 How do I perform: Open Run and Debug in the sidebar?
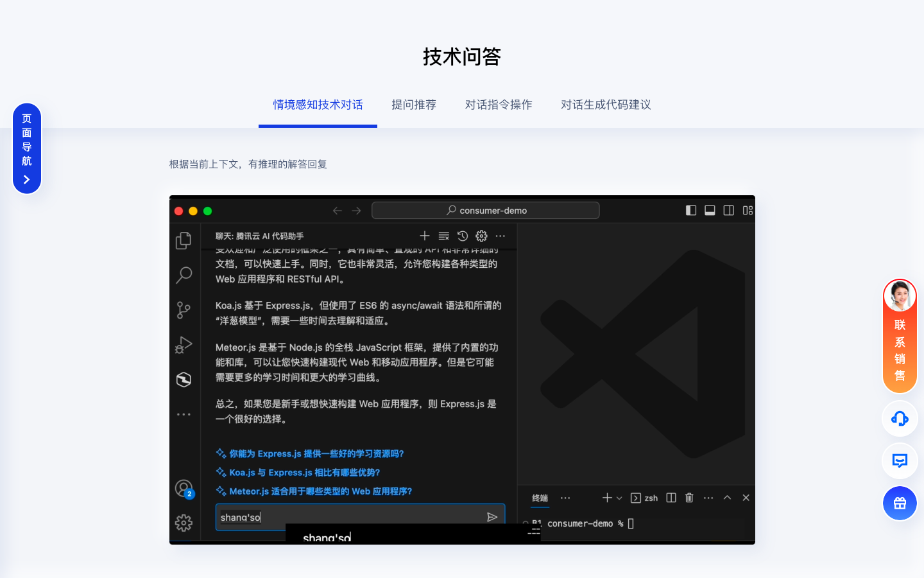point(184,345)
